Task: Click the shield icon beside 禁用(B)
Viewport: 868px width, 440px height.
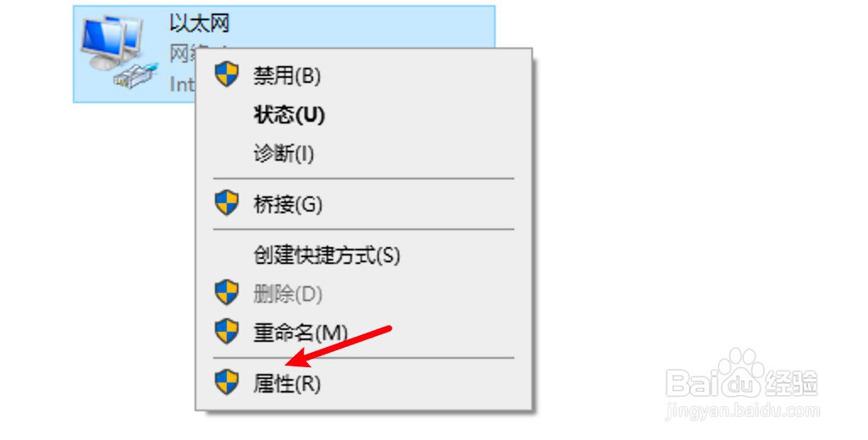Action: (227, 74)
